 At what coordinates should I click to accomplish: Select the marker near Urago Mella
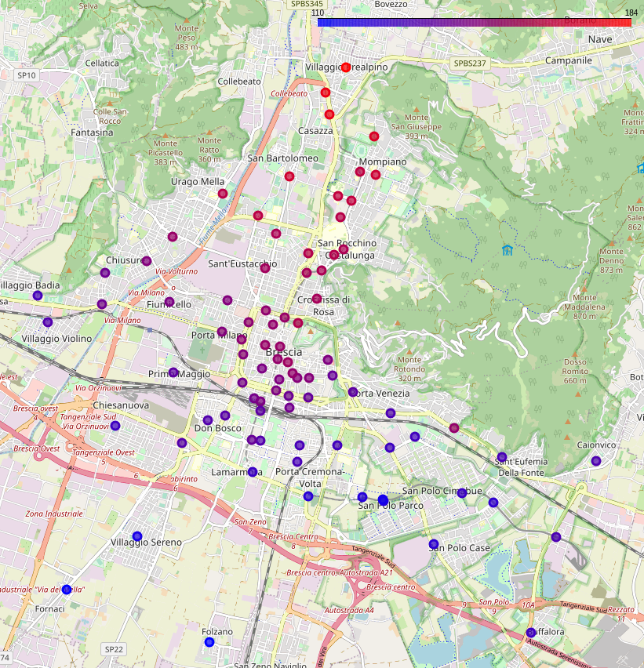(223, 194)
